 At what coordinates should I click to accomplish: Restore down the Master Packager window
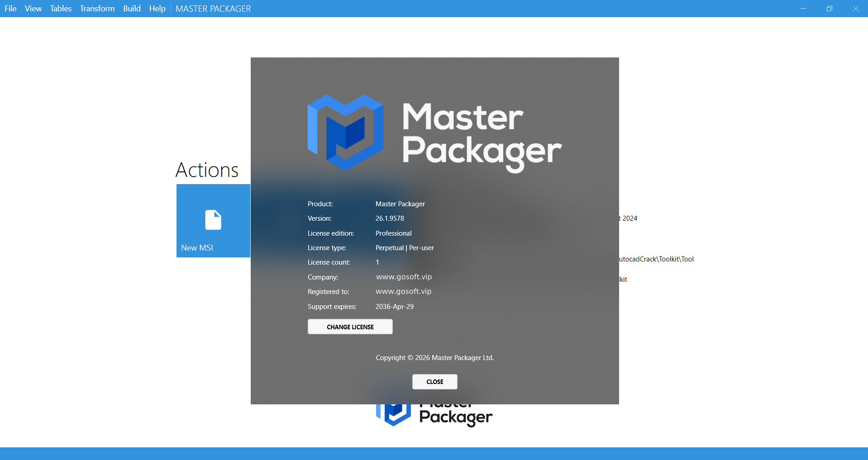click(830, 9)
